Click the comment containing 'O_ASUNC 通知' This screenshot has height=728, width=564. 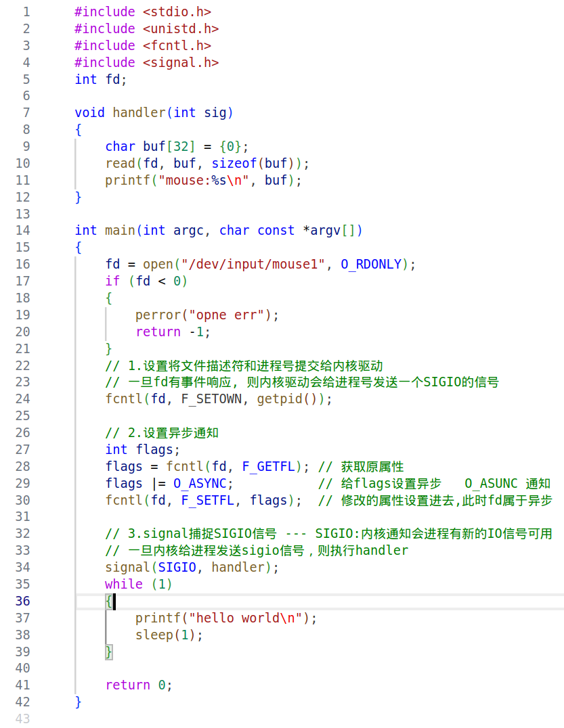(x=435, y=484)
